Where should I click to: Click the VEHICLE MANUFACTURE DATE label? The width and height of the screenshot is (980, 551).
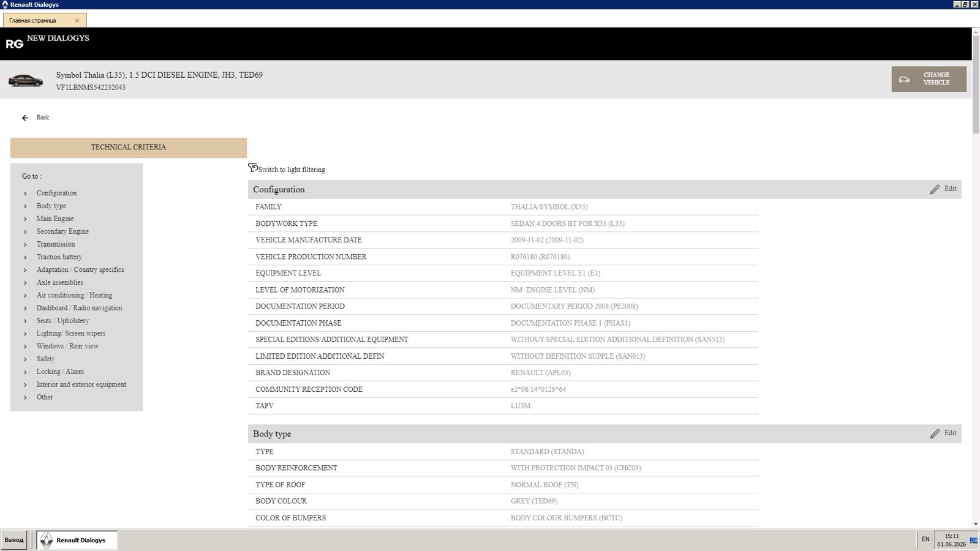309,240
